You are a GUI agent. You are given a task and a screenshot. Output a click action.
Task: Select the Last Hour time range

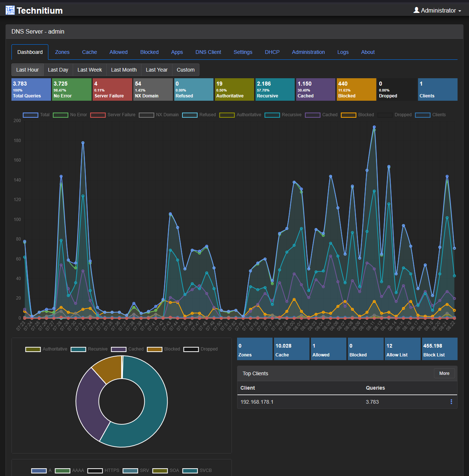27,70
